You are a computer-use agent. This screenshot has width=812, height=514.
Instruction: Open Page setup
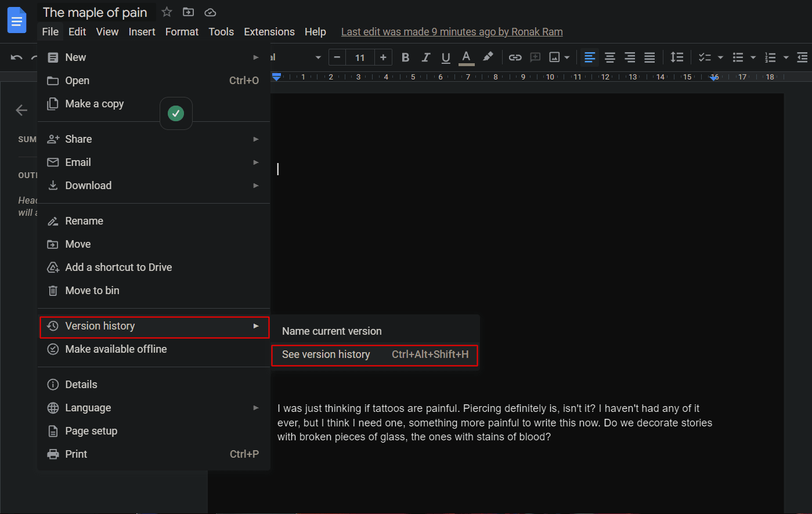154,431
